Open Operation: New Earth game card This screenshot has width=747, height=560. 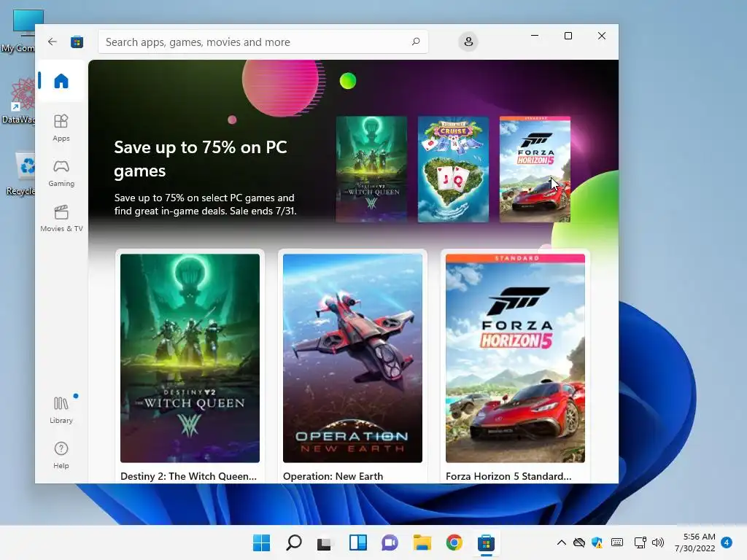tap(352, 366)
